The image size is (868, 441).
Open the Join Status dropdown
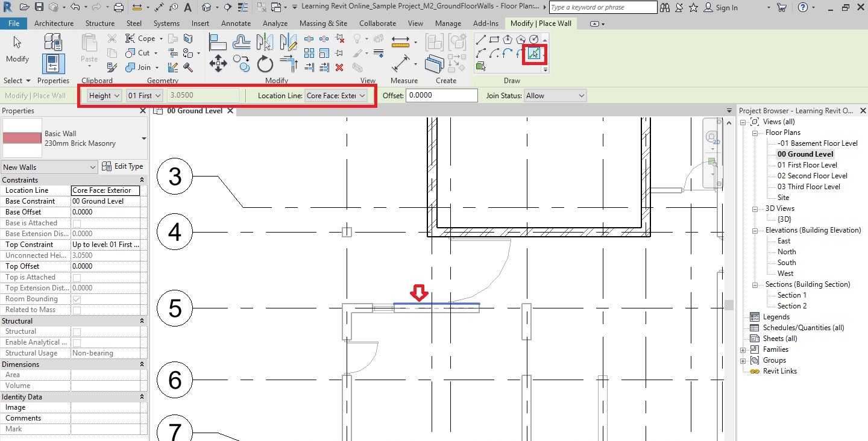(555, 96)
